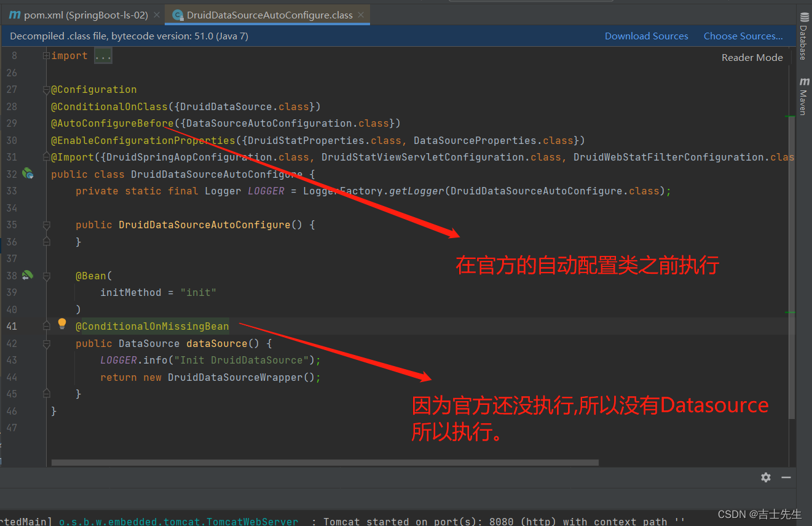Click the horizontal scrollbar of the editor
Image resolution: width=812 pixels, height=526 pixels.
tap(325, 462)
